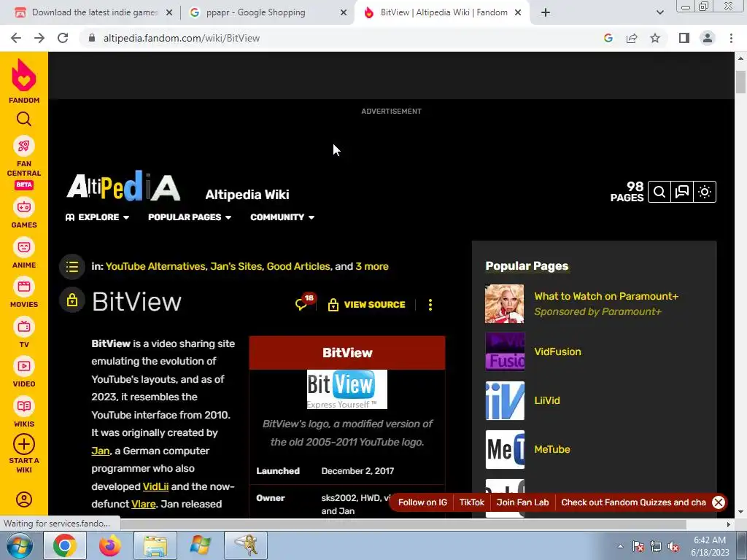Open VidFusion popular page
Screen dimensions: 747x560
[557, 351]
